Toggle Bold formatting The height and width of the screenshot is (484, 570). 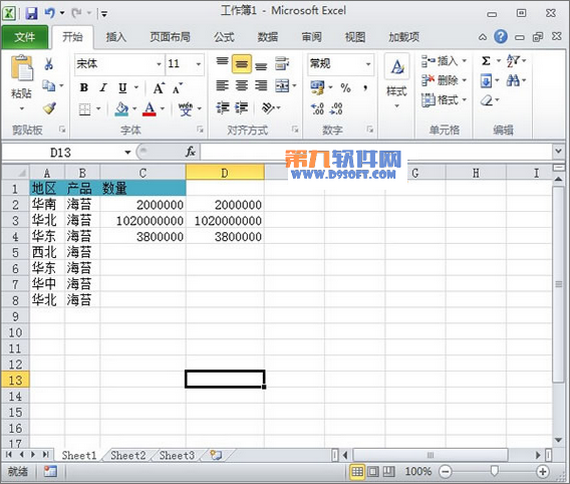(x=84, y=88)
